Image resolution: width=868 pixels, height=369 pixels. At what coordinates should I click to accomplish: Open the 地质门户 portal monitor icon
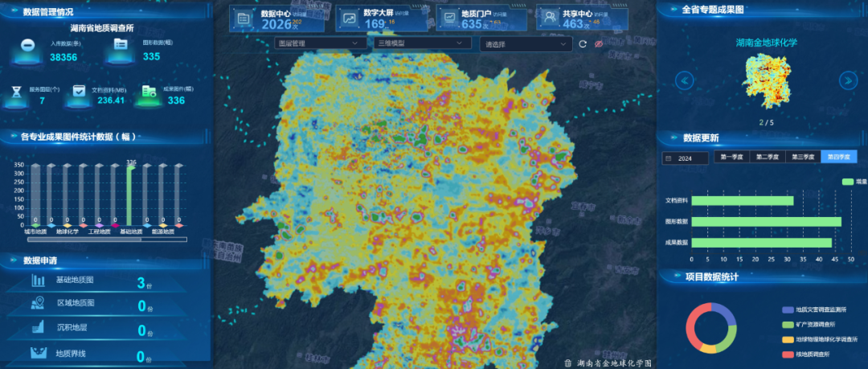(448, 18)
